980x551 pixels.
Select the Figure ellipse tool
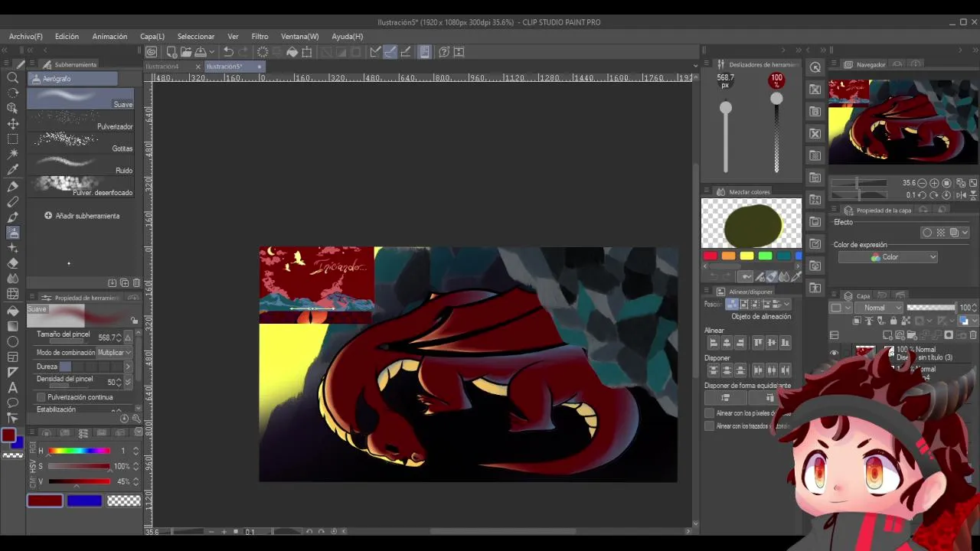pyautogui.click(x=13, y=341)
